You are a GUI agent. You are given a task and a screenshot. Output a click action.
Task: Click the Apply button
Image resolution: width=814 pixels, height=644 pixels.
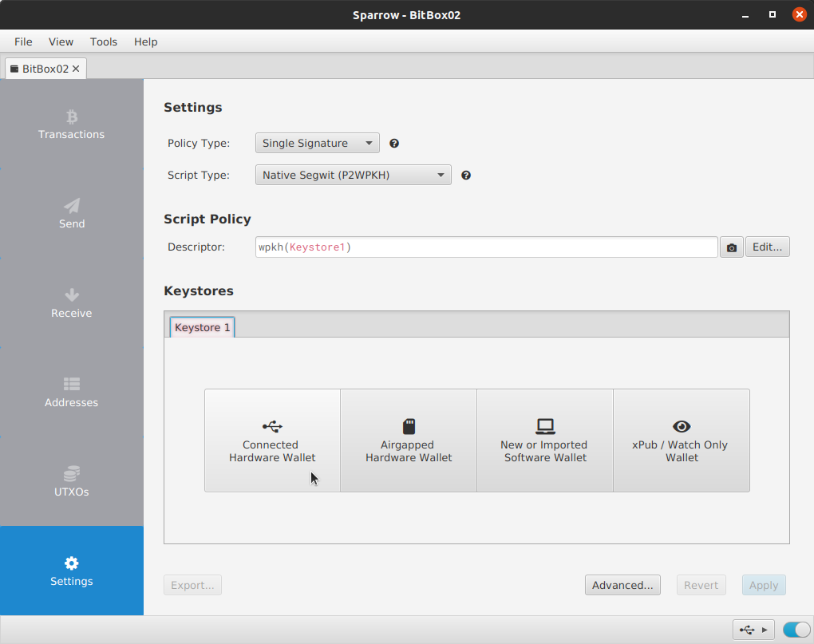coord(764,586)
